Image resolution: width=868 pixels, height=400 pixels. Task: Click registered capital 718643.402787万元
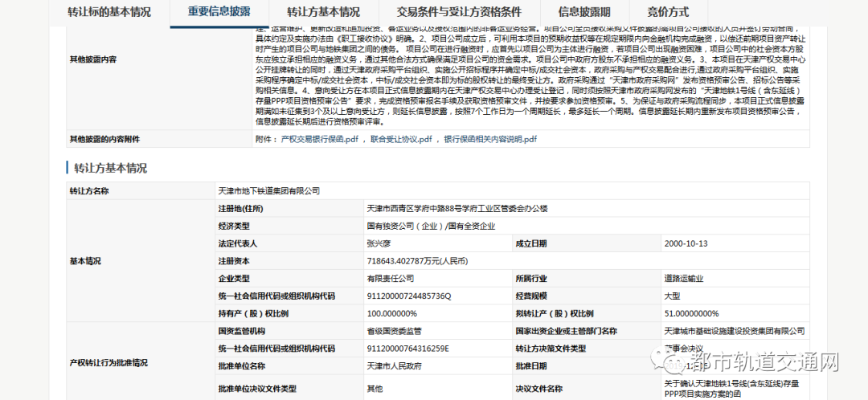point(418,261)
